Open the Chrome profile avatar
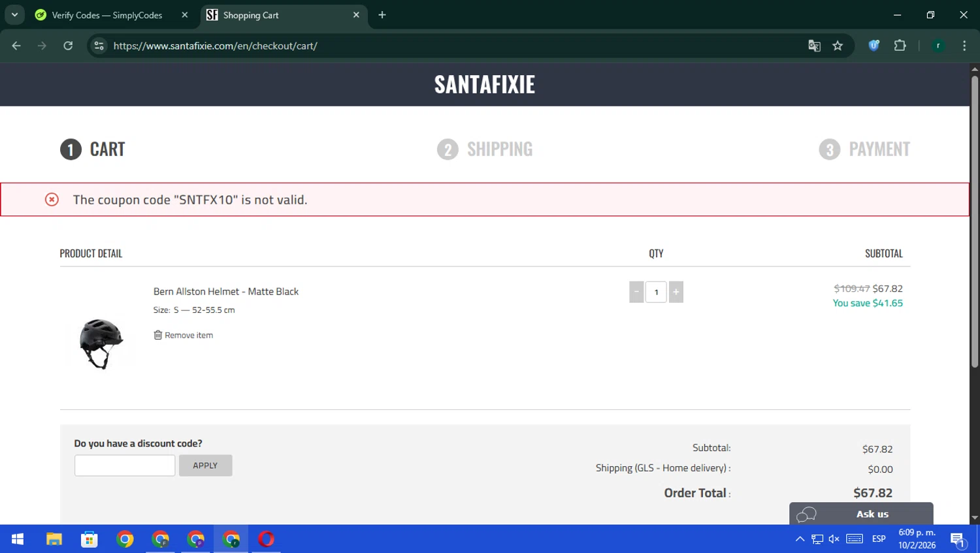The height and width of the screenshot is (553, 980). pos(938,46)
